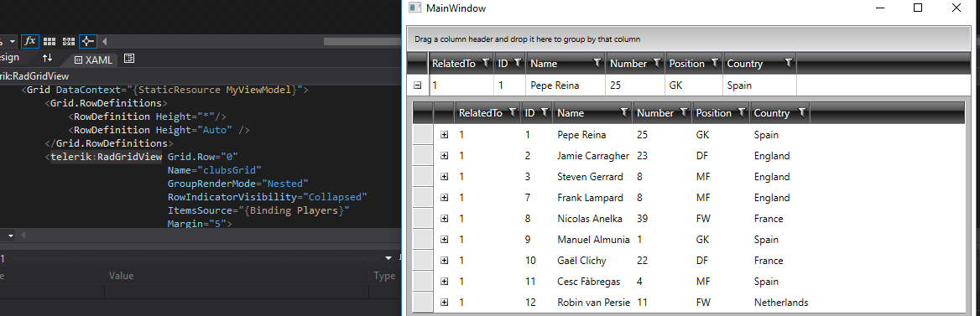This screenshot has height=316, width=980.
Task: Click the collapse pane icon next to XAML tab
Action: (128, 59)
